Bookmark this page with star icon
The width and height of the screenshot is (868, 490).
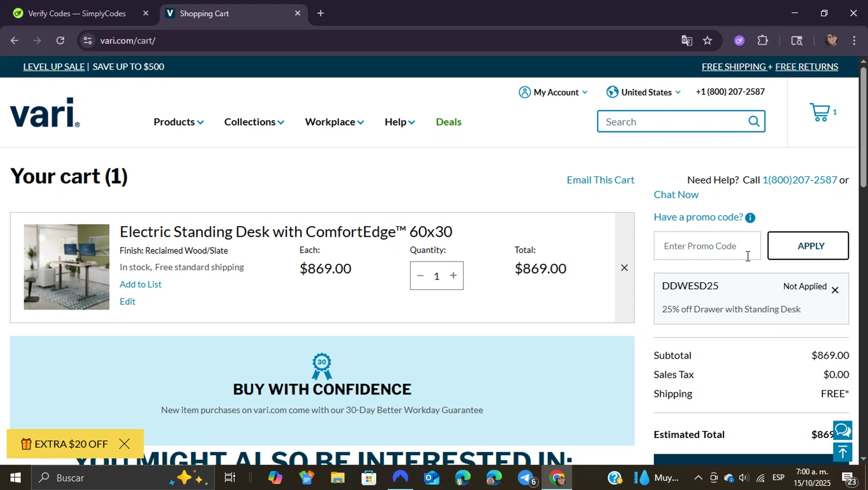(707, 40)
